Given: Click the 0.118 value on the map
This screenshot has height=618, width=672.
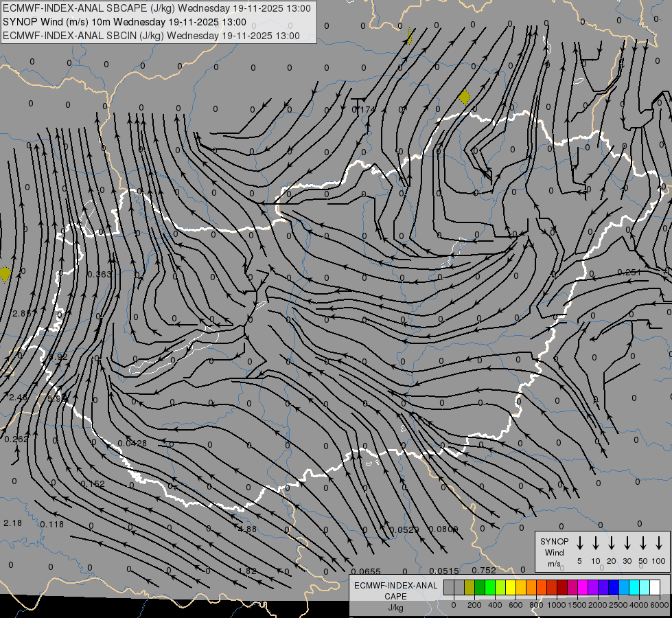Looking at the screenshot, I should (x=52, y=524).
